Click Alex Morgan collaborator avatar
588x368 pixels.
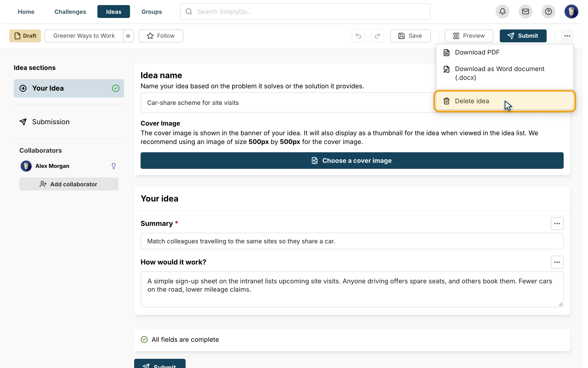tap(26, 166)
